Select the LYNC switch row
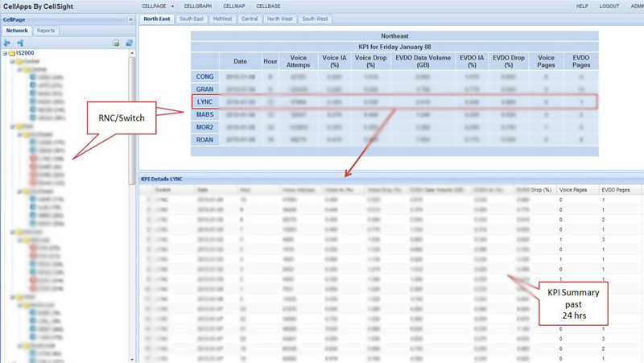 coord(204,102)
